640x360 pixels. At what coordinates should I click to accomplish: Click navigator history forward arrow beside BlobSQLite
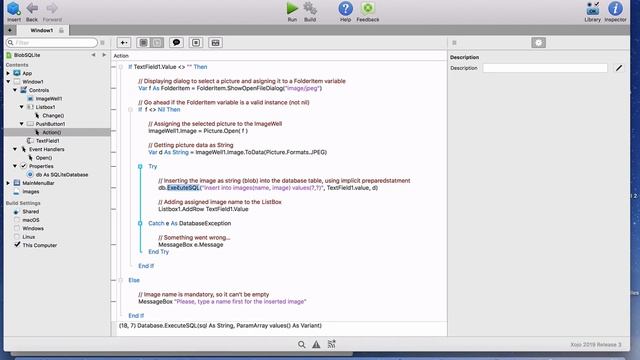click(104, 55)
